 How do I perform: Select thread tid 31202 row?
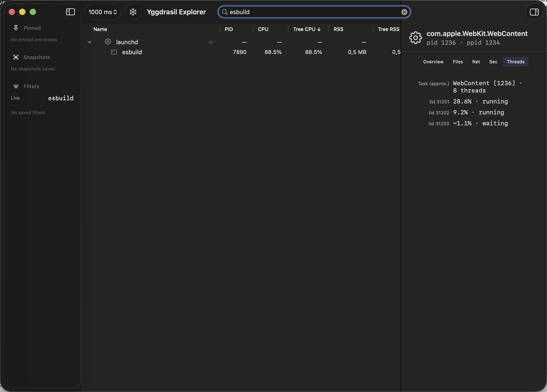467,112
